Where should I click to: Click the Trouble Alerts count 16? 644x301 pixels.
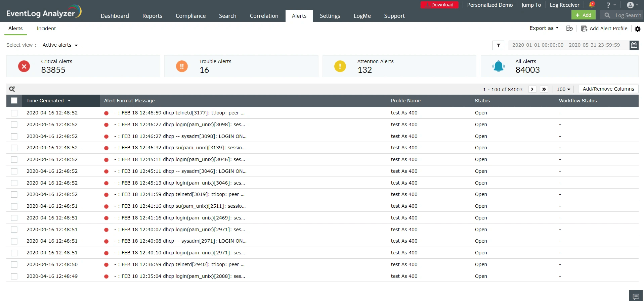coord(204,70)
